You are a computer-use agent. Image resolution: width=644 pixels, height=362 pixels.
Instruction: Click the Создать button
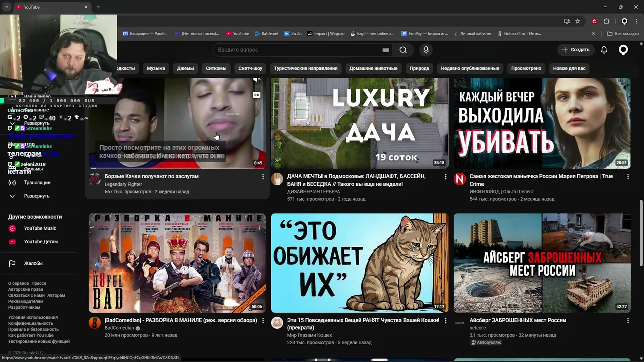[x=576, y=50]
